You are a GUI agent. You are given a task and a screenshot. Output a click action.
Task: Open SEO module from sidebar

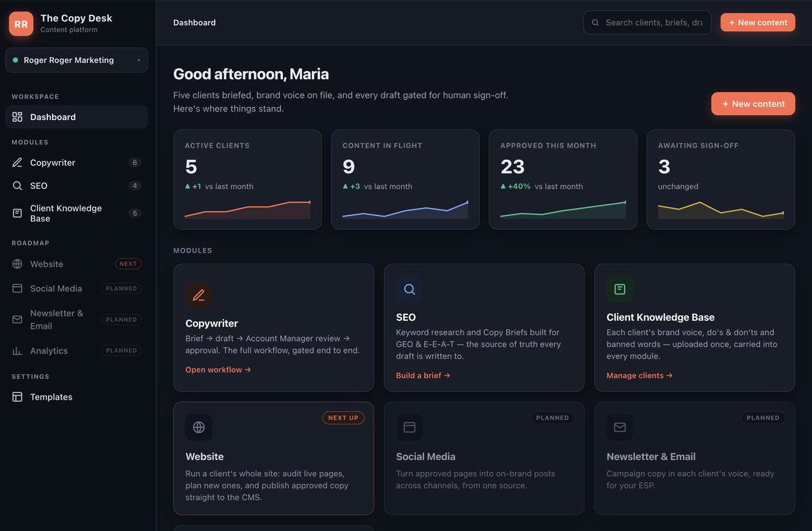tap(76, 186)
